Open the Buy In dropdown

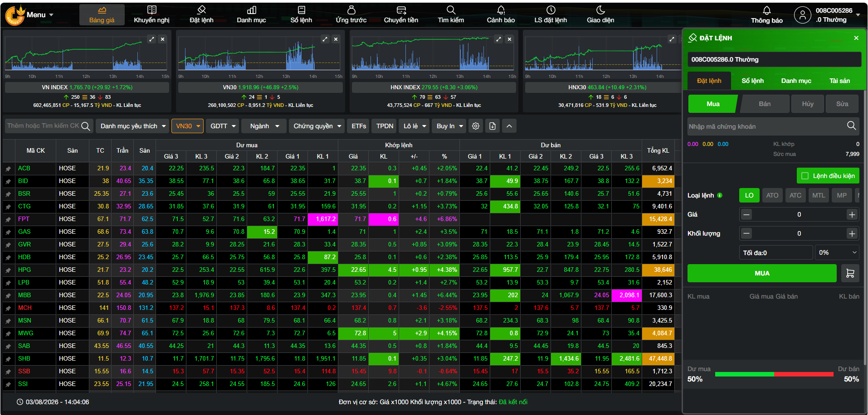(449, 126)
